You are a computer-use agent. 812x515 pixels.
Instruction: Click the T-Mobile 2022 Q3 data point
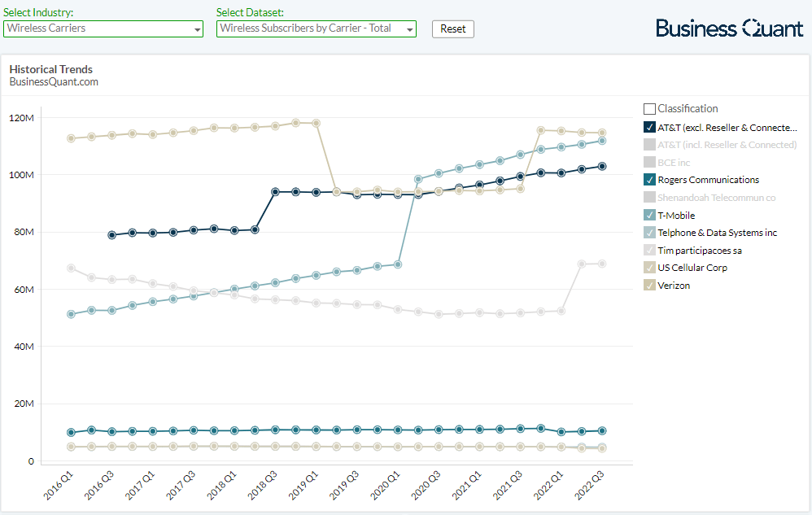[x=602, y=141]
